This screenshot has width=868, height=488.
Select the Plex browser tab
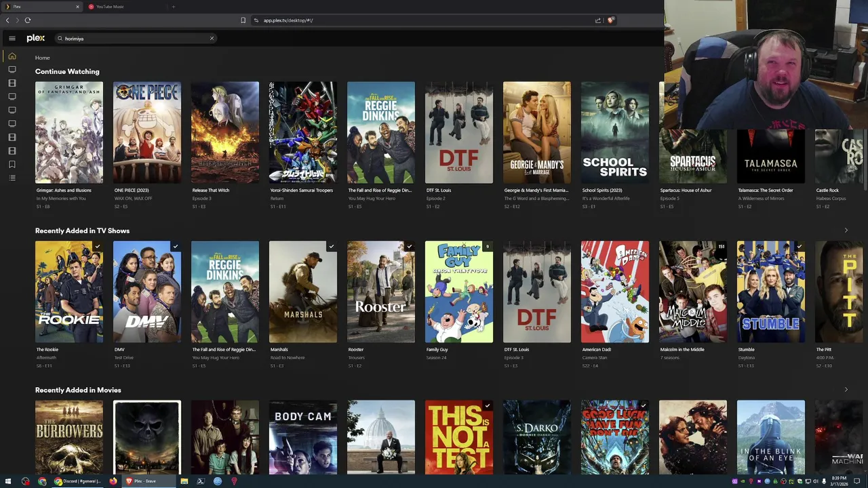(x=41, y=7)
